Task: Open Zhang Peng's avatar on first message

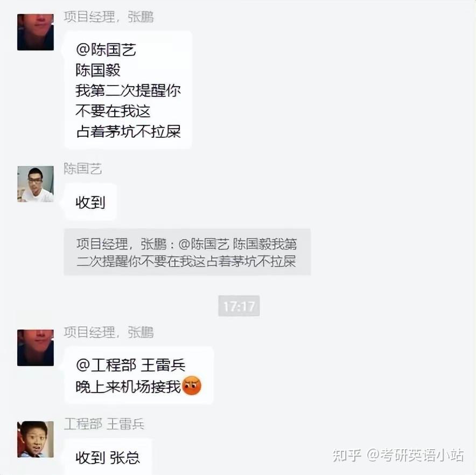Action: tap(36, 32)
